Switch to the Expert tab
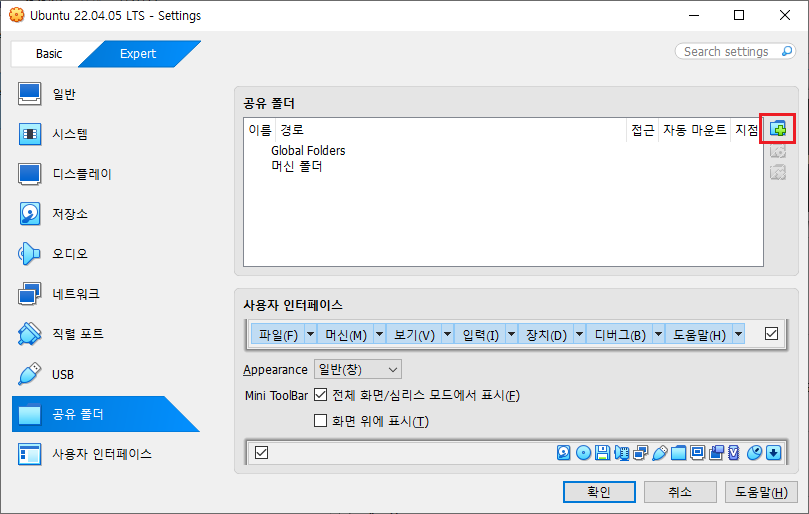Image resolution: width=809 pixels, height=514 pixels. coord(138,54)
